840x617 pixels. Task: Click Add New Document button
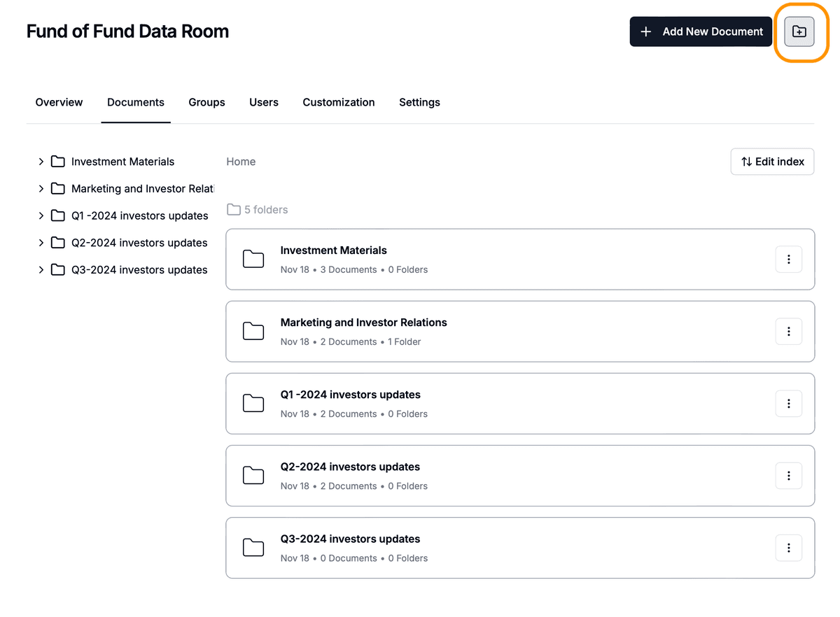point(701,32)
